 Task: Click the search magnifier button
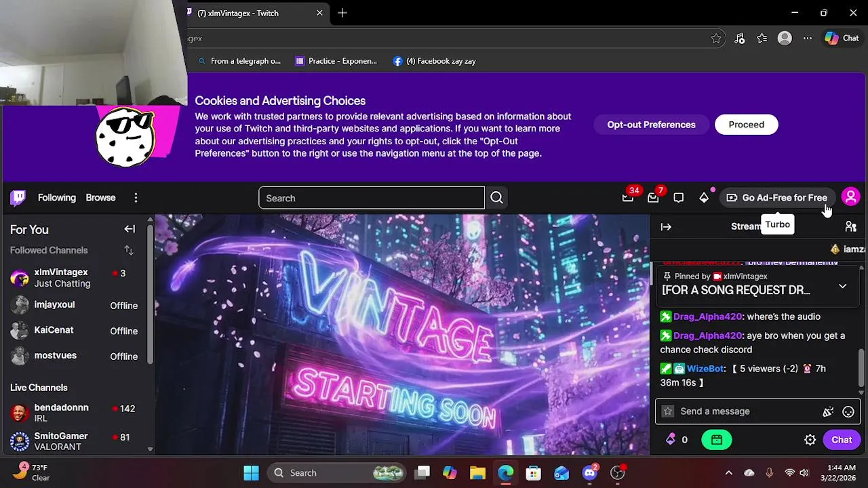pos(496,198)
